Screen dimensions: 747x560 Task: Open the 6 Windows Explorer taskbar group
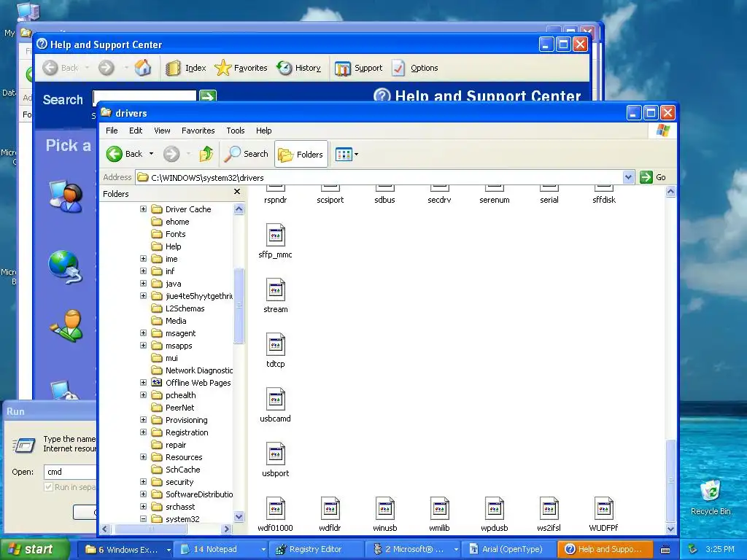[125, 550]
